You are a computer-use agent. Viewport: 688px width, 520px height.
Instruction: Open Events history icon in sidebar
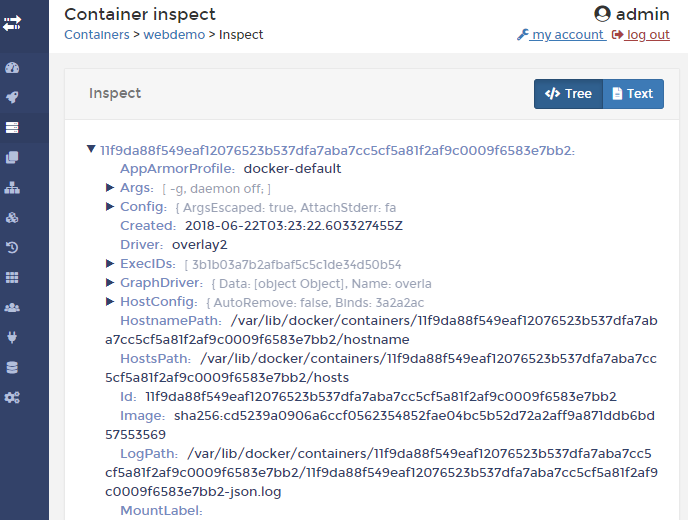(x=12, y=247)
